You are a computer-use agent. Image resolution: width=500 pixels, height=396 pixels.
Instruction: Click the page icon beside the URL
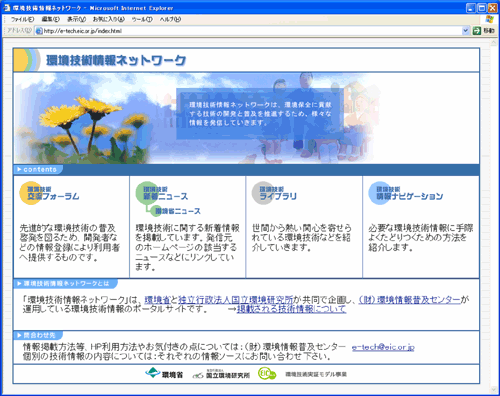tap(39, 31)
